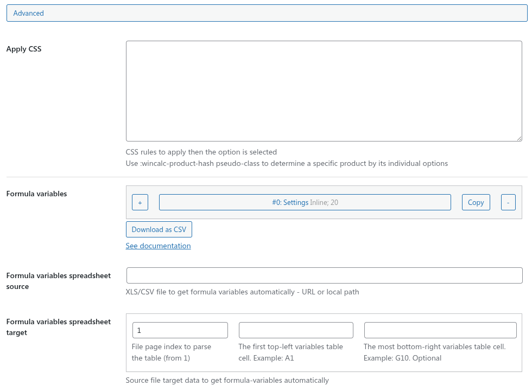
Task: Click inside the Apply CSS textarea
Action: 324,91
